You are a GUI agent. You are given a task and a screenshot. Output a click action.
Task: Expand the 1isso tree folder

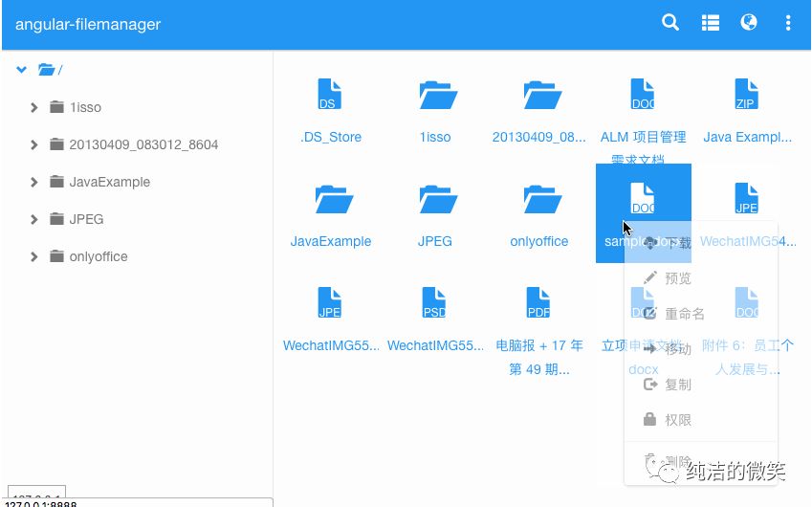point(34,107)
